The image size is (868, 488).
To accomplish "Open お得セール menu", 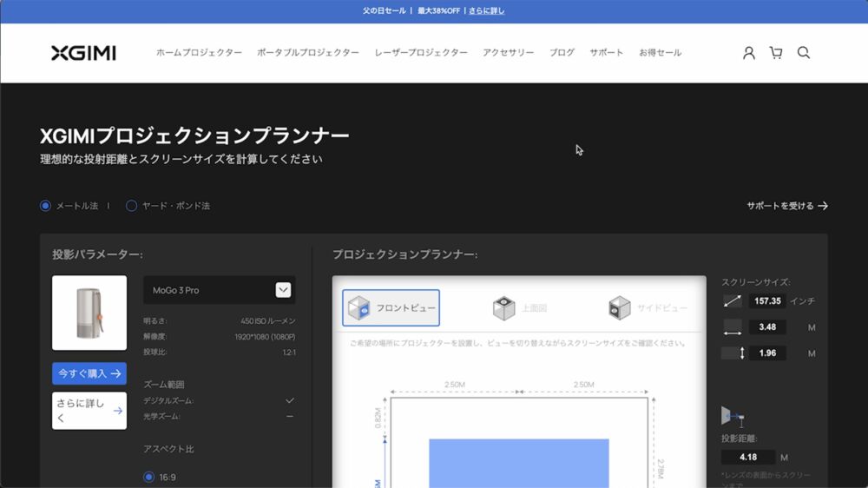I will pos(660,53).
